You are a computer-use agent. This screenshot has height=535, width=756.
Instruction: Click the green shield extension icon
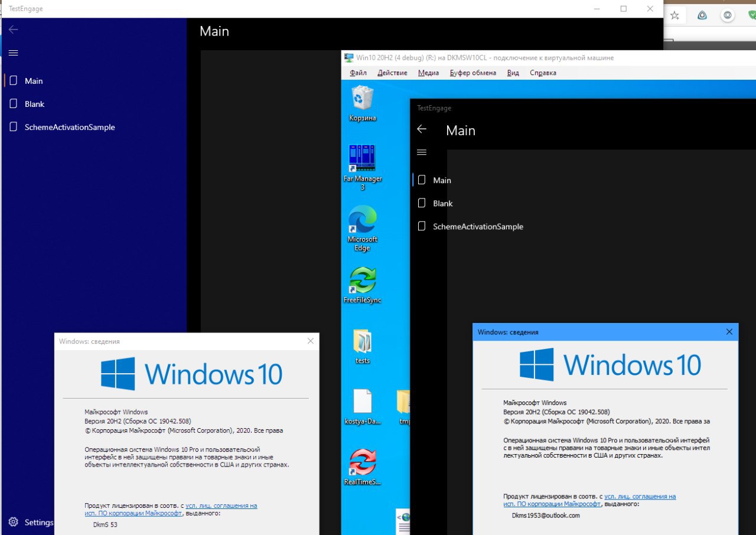[752, 16]
